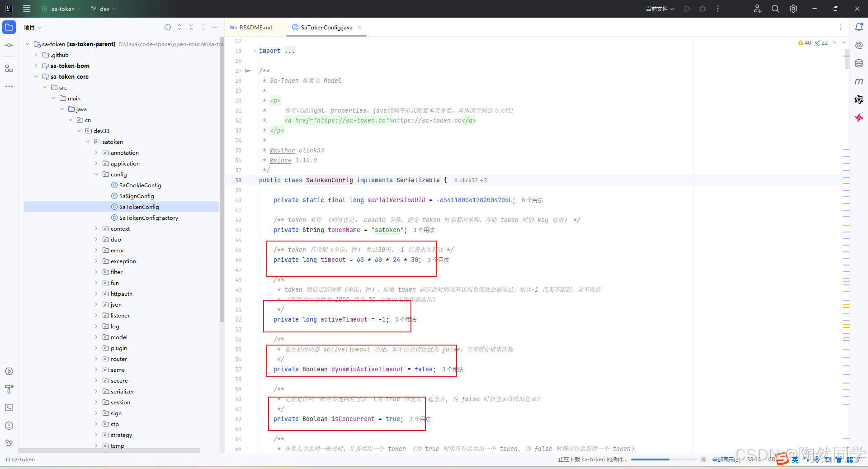868x469 pixels.
Task: Open the Terminal tool window
Action: pos(9,407)
